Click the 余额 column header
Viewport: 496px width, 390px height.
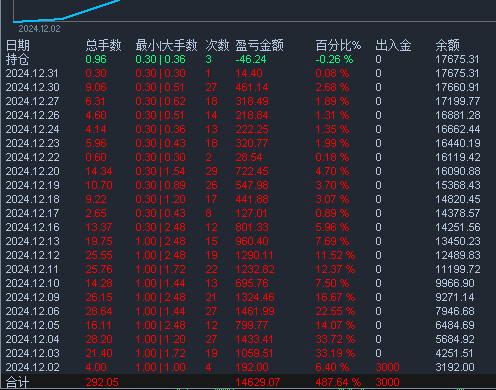tap(447, 45)
